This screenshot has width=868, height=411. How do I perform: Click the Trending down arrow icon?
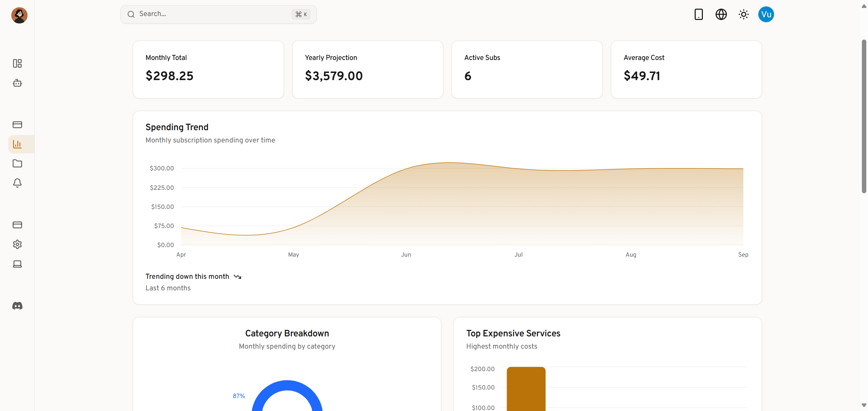click(237, 277)
